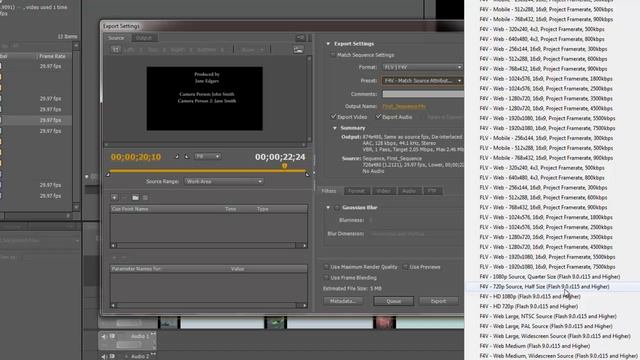Click the Frame Rate column header in Project panel

[x=52, y=56]
